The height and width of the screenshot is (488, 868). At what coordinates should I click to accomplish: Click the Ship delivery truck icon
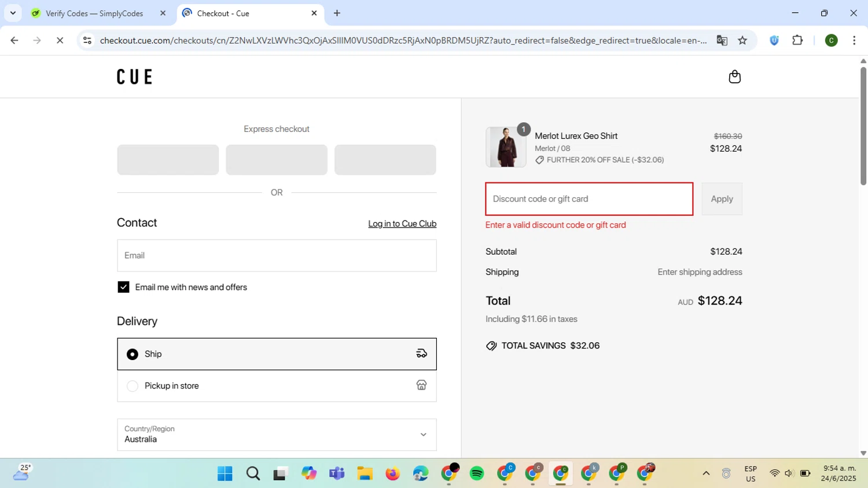[421, 354]
